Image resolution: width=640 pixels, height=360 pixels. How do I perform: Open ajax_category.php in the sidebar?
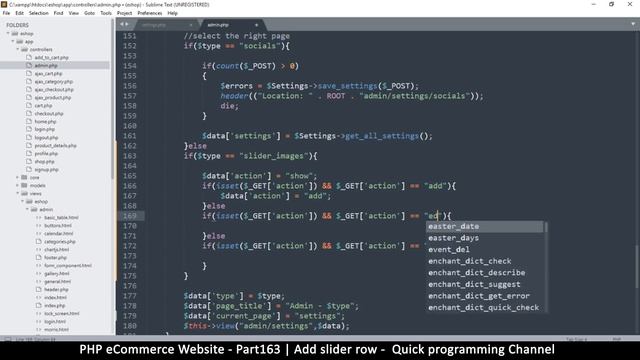click(x=53, y=82)
